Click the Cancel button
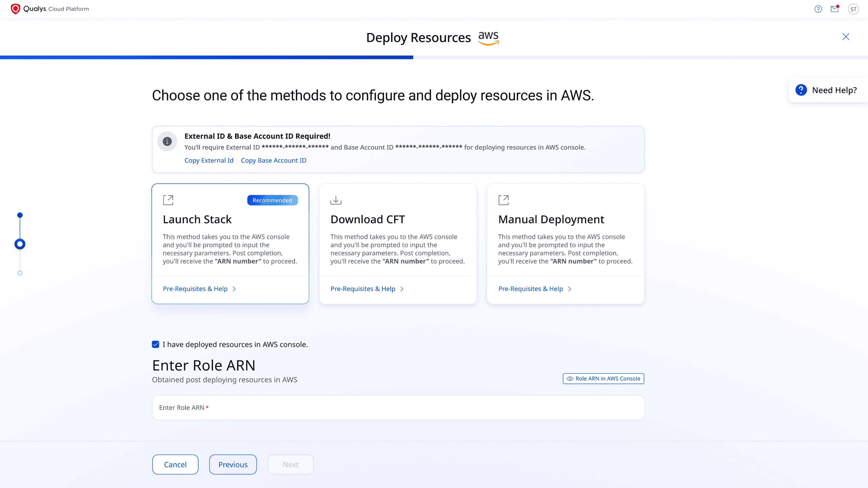The width and height of the screenshot is (868, 488). pyautogui.click(x=175, y=465)
